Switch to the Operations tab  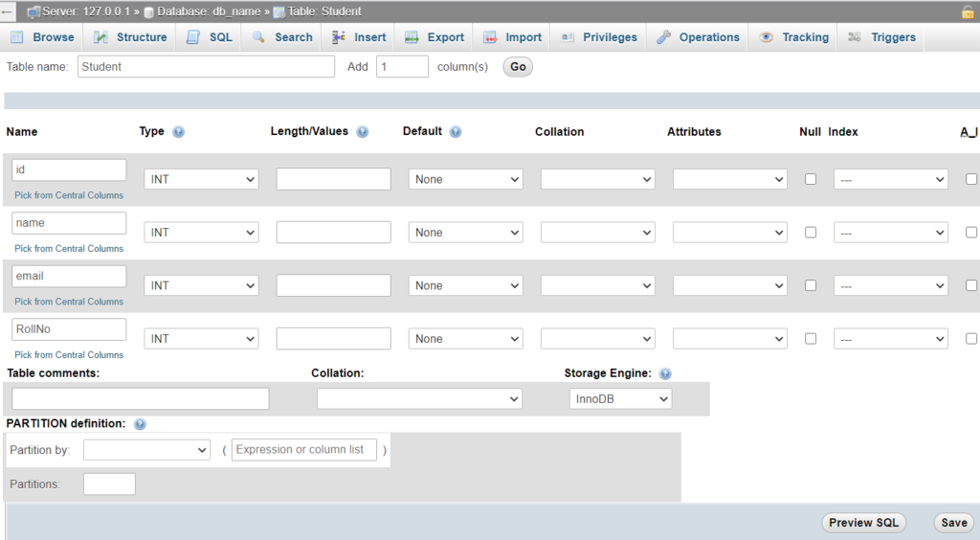coord(698,37)
